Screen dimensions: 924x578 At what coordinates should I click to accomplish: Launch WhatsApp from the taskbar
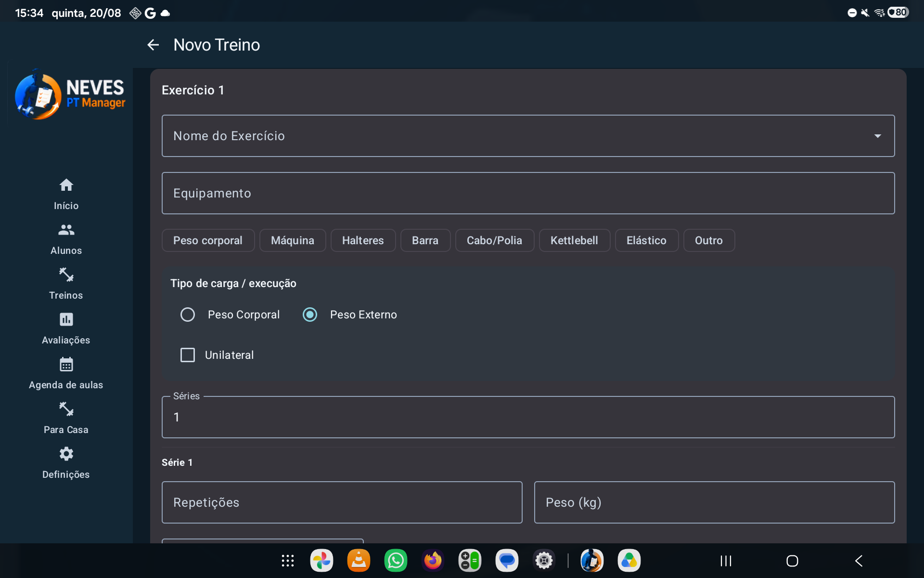coord(396,561)
